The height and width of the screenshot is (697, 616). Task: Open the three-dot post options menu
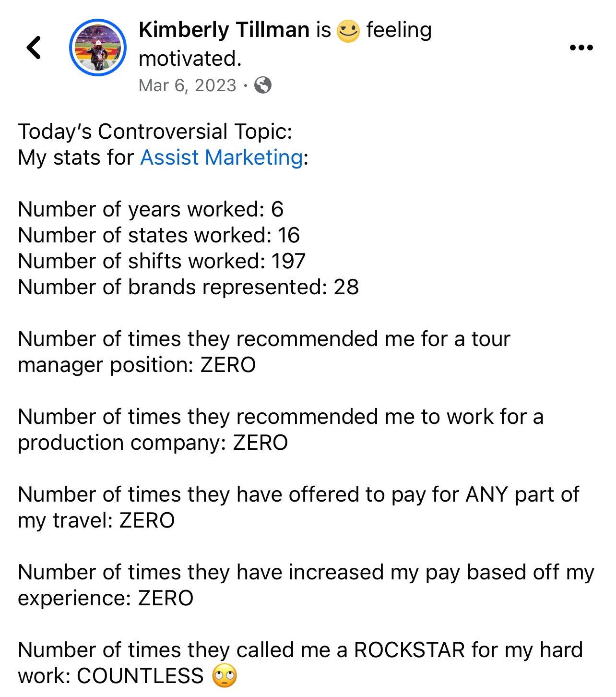pyautogui.click(x=581, y=48)
